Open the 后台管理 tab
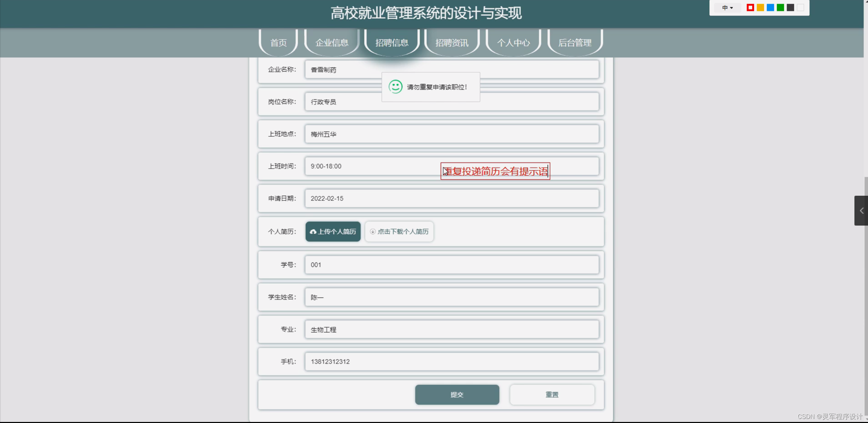Image resolution: width=868 pixels, height=423 pixels. pyautogui.click(x=575, y=43)
